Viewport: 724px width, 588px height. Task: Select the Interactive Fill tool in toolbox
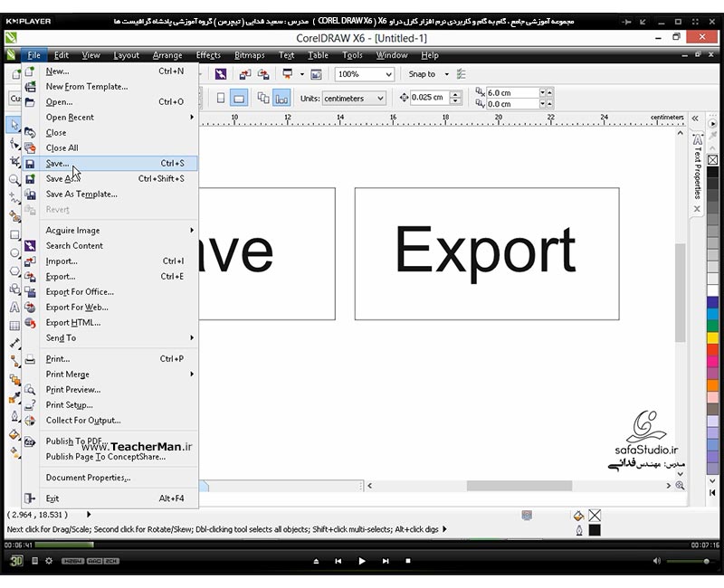pyautogui.click(x=14, y=452)
